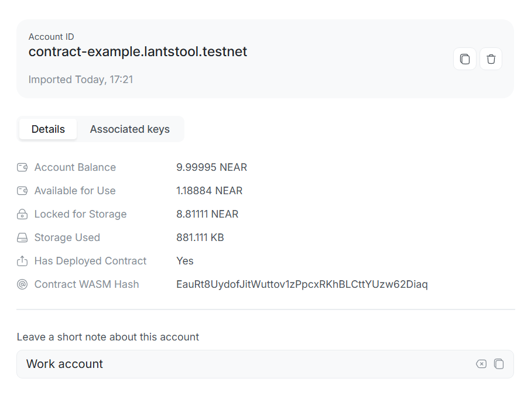Copy the Work account note text
531x420 pixels.
click(499, 364)
